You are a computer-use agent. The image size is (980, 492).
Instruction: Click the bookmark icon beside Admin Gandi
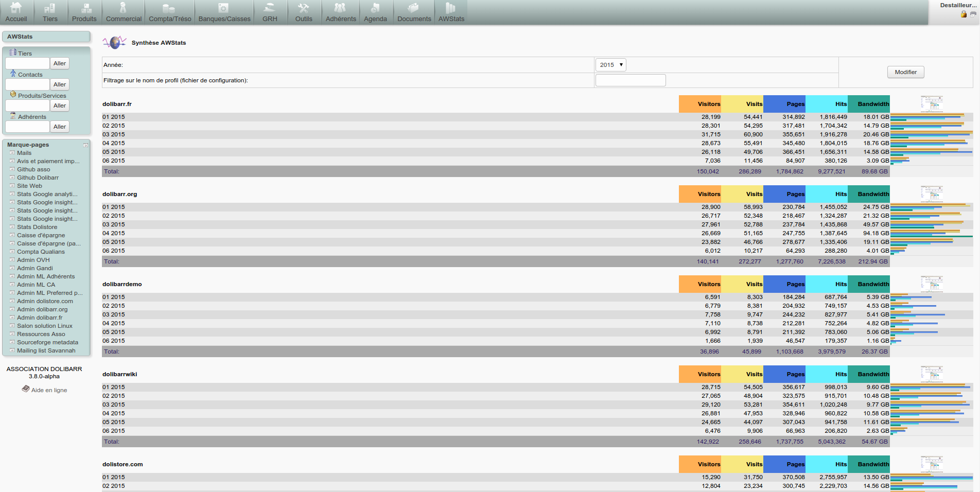coord(12,268)
